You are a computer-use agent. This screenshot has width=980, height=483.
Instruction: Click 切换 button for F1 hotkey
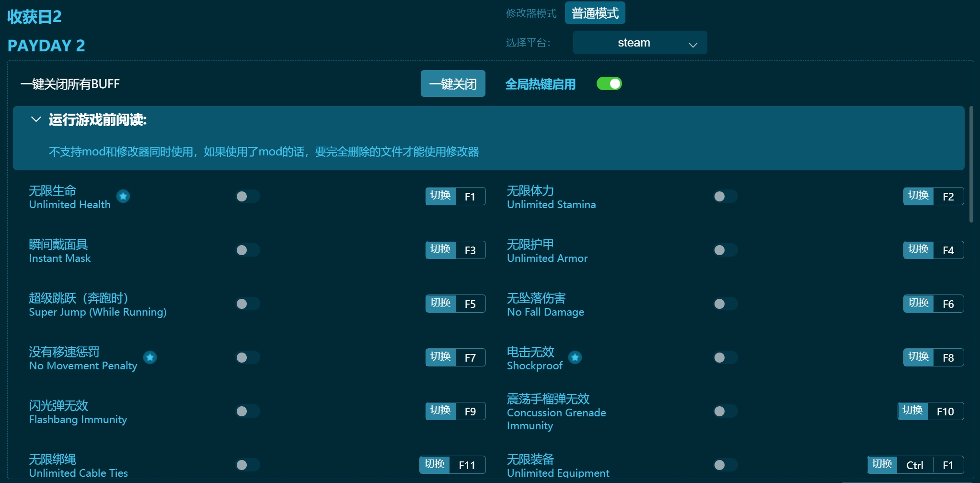(x=440, y=196)
